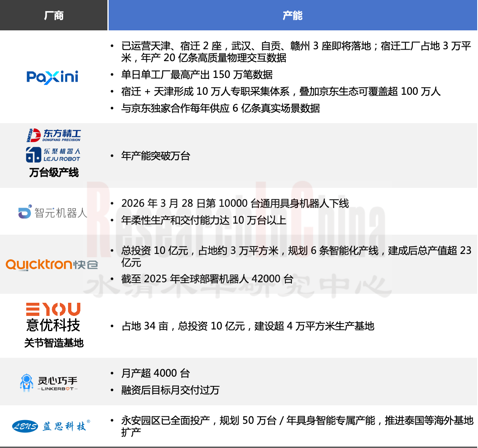Click the Dongfang Precision logo
Viewport: 478px width, 448px height.
(x=54, y=135)
